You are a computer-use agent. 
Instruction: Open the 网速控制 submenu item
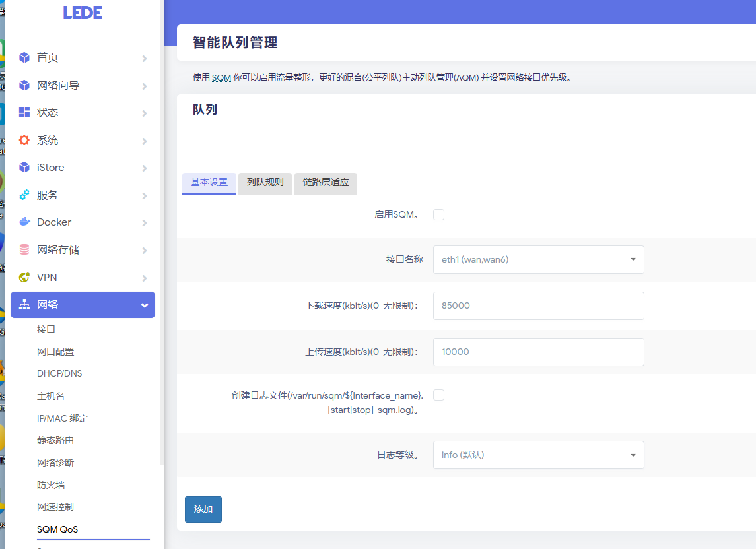click(x=55, y=507)
